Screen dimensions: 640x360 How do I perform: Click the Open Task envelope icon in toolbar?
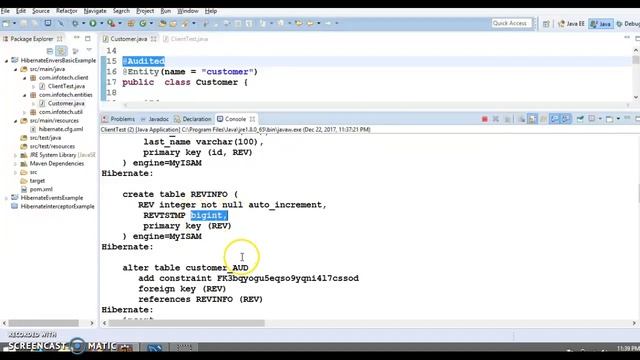coord(173,23)
